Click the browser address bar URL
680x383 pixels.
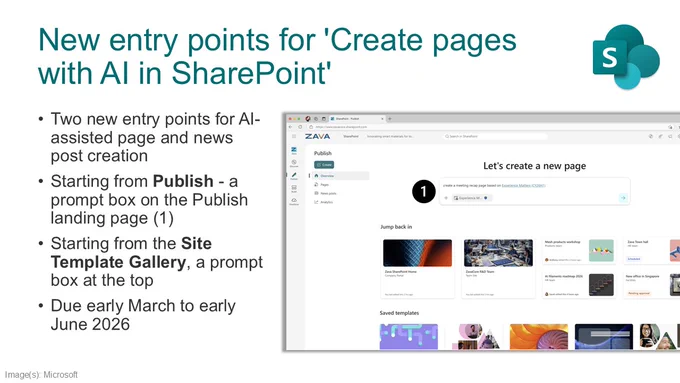[341, 127]
